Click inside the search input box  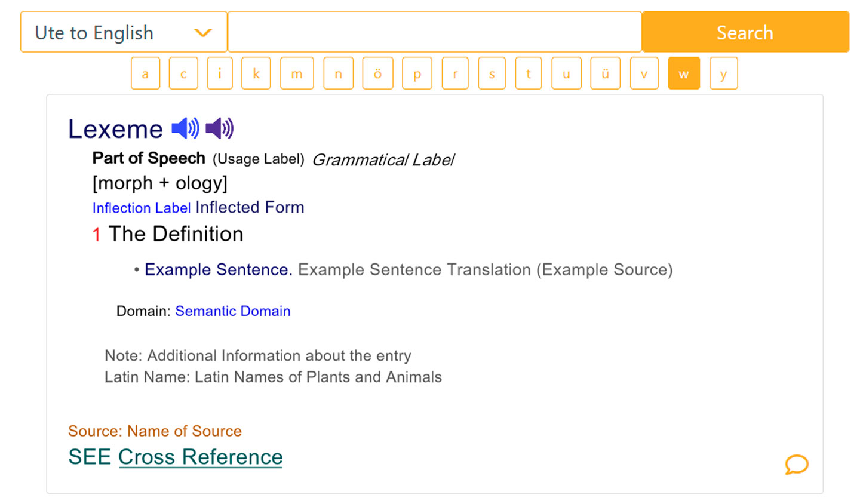[434, 32]
